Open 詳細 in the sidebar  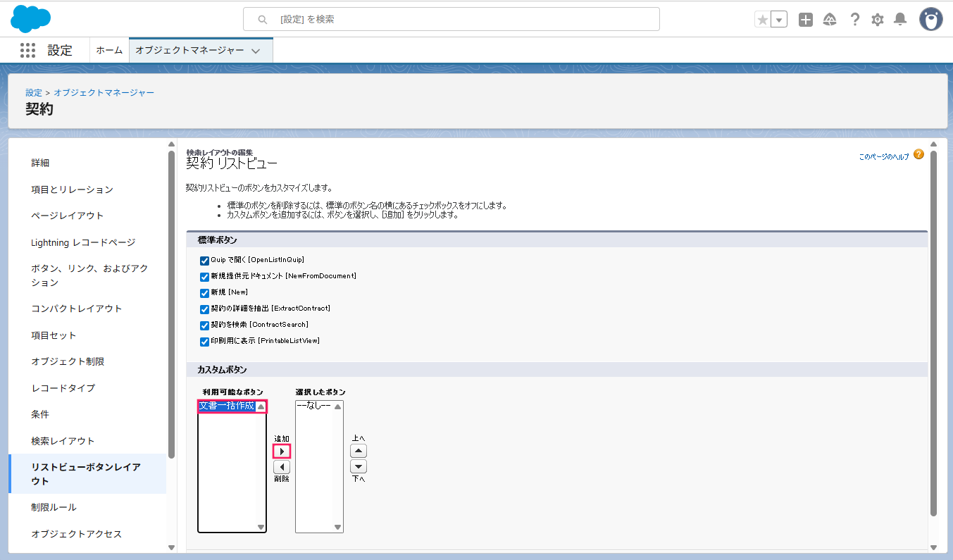(40, 163)
